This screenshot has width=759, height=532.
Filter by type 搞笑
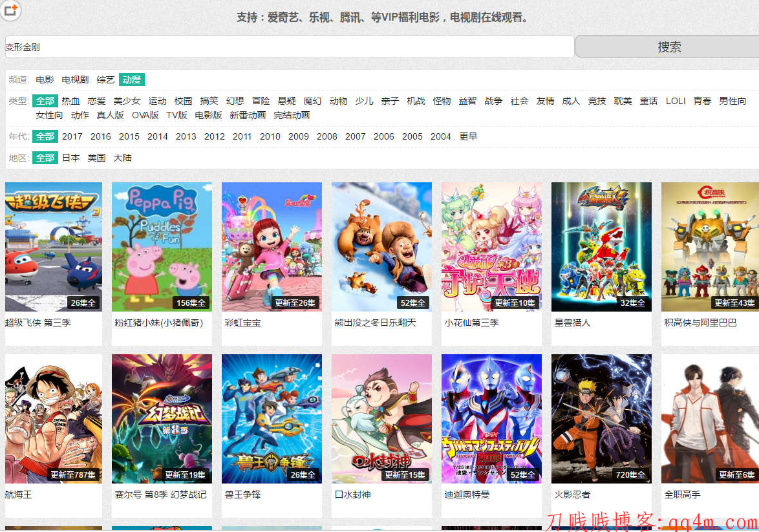[209, 101]
